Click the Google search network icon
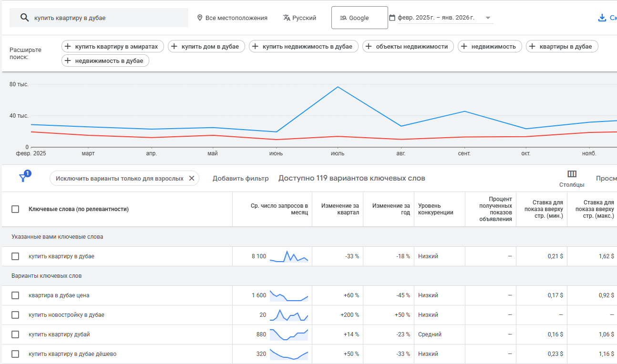The image size is (617, 364). tap(343, 18)
